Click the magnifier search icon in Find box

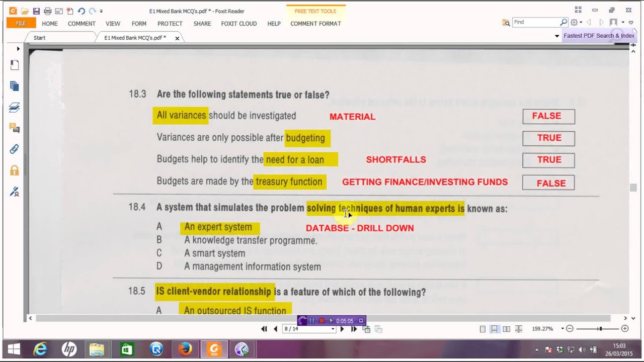pyautogui.click(x=563, y=22)
